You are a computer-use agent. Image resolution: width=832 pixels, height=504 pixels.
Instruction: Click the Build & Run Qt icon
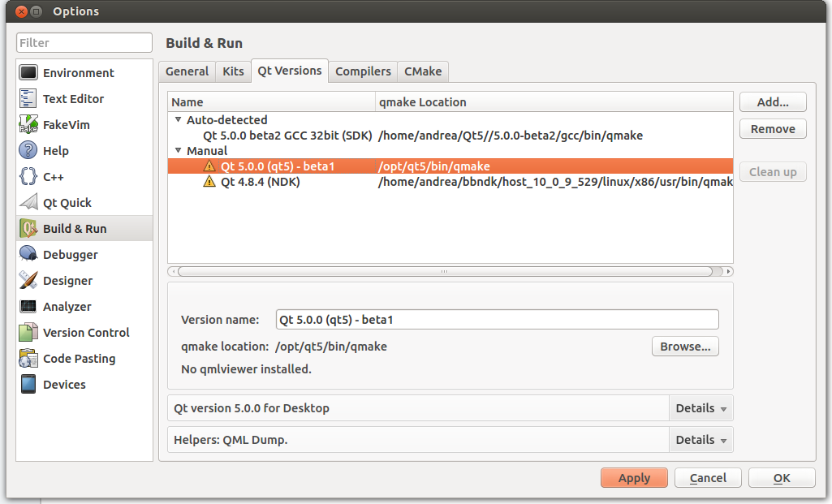pyautogui.click(x=28, y=228)
